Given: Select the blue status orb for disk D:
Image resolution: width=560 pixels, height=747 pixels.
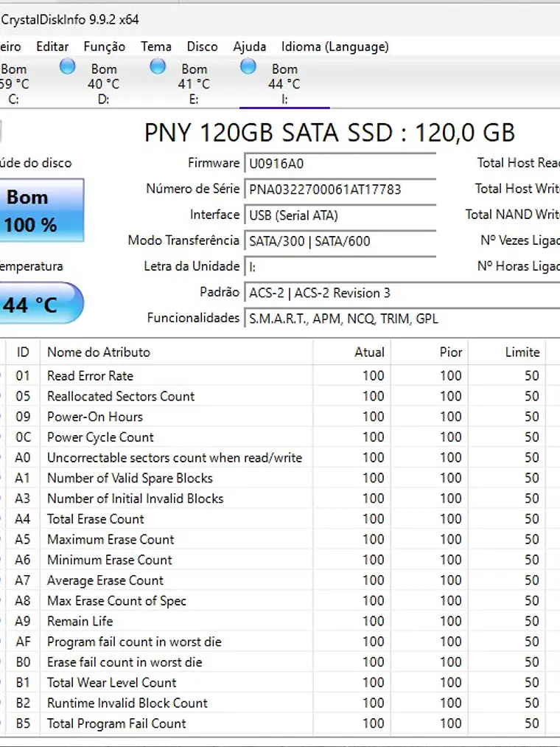Looking at the screenshot, I should point(68,66).
